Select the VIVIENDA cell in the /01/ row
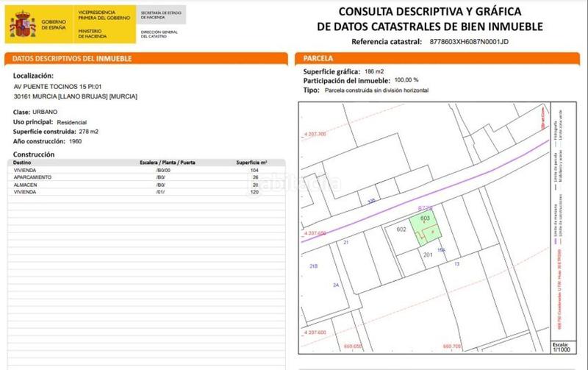Viewport: 588px width, 370px height. tap(25, 192)
